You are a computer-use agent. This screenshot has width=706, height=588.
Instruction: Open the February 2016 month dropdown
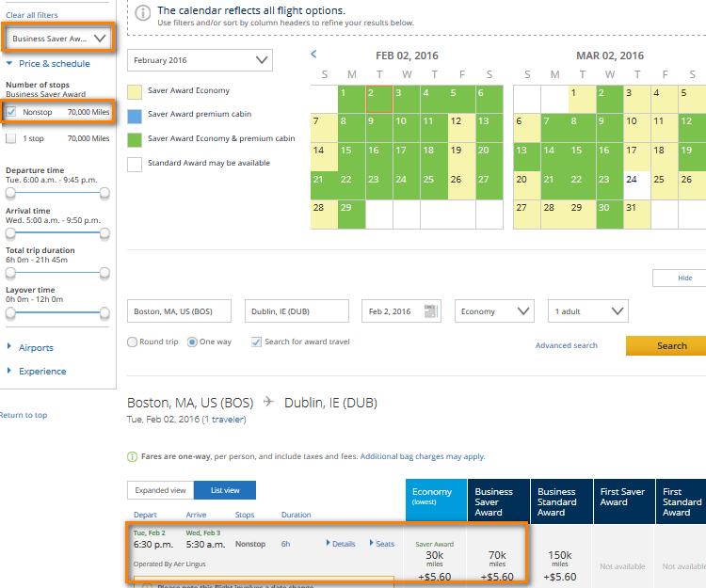[x=200, y=60]
